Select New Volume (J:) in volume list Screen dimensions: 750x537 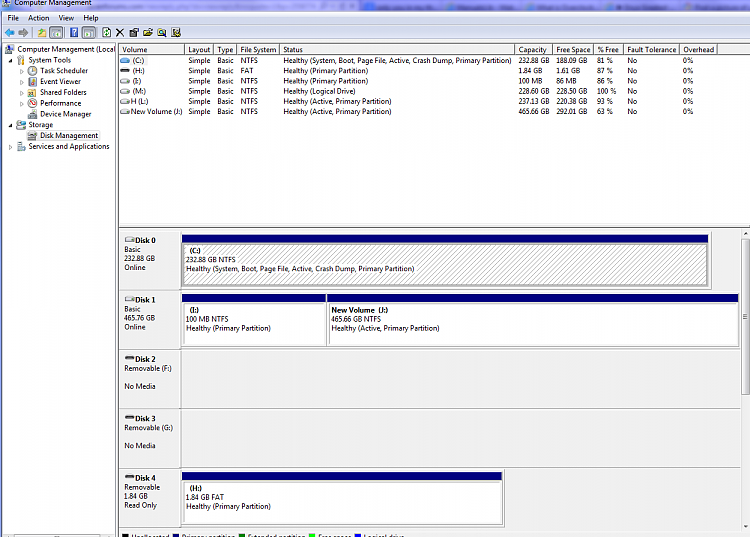pos(156,111)
